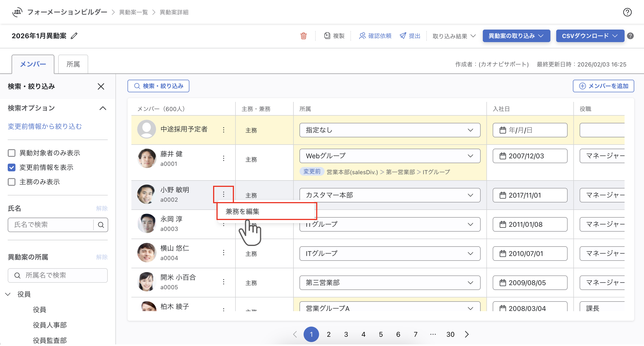644x346 pixels.
Task: Open the three-dot menu for 藤井 健
Action: 223,159
